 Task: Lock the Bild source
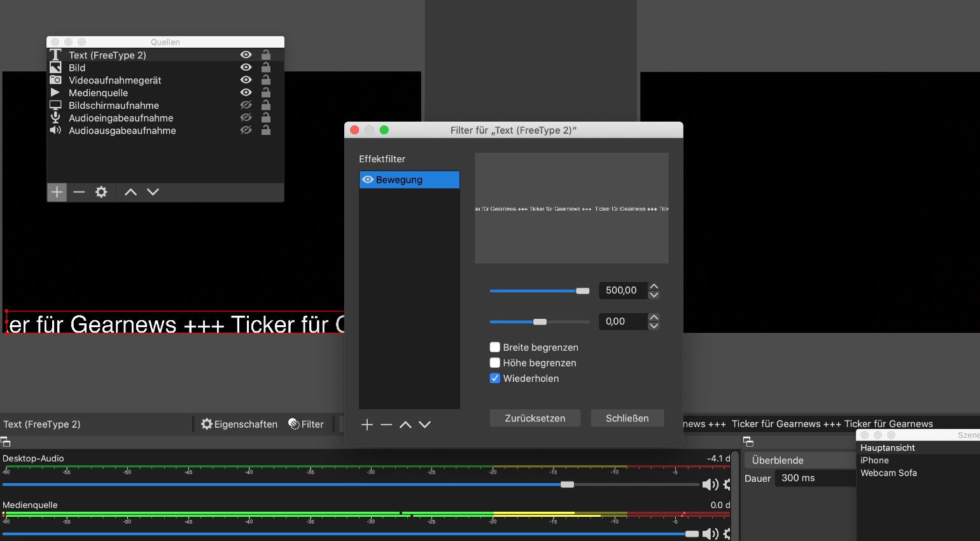[x=266, y=67]
